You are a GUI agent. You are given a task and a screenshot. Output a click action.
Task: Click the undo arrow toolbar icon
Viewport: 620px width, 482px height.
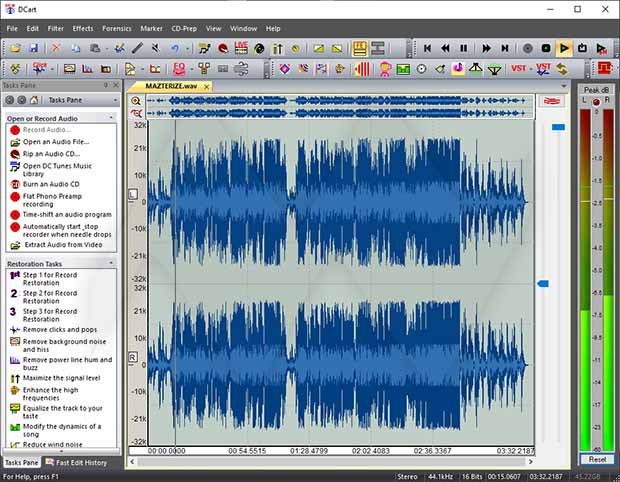point(175,48)
